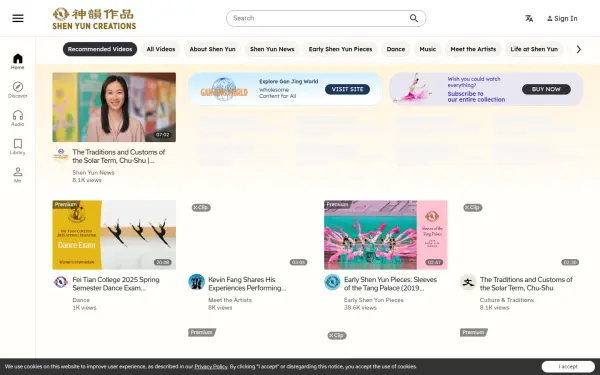600x375 pixels.
Task: Open Sleeves of the Tang Palace thumbnail
Action: [386, 235]
